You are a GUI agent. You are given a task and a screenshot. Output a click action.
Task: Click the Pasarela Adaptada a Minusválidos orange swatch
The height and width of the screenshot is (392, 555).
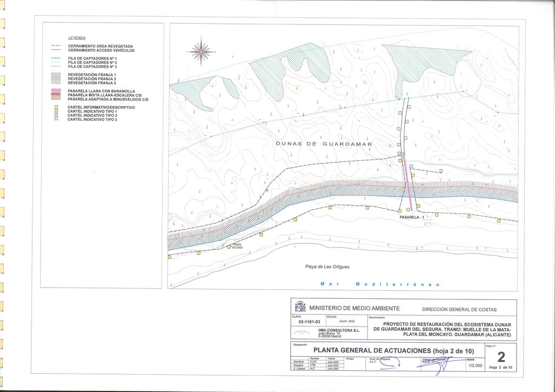55,99
